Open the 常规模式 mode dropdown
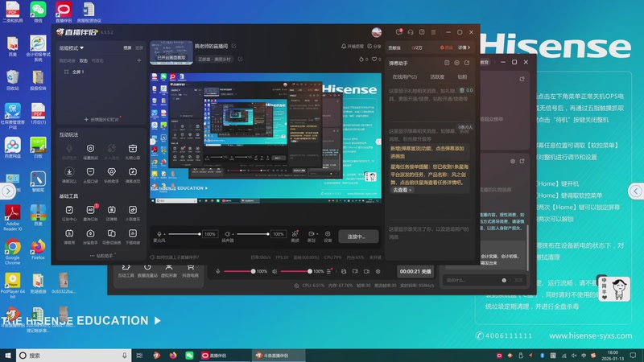The width and height of the screenshot is (644, 362). coord(72,48)
